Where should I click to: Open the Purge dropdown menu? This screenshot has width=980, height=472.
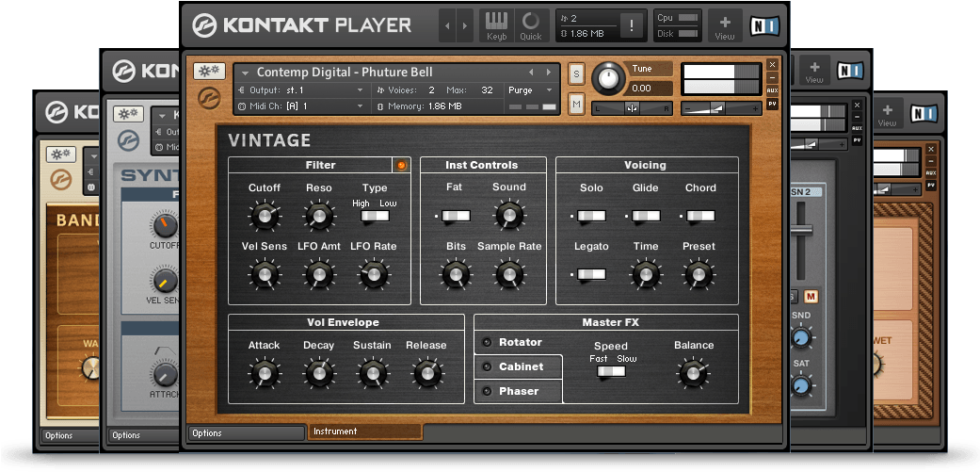[x=531, y=90]
